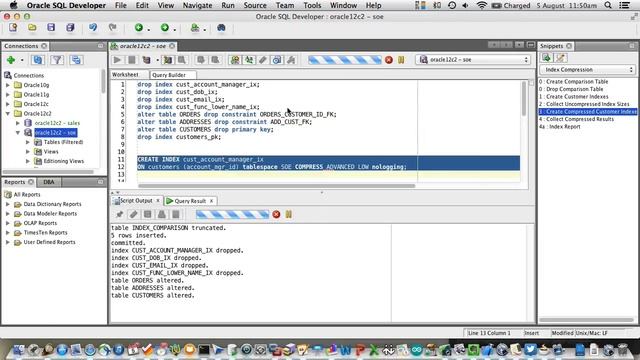Screen dimensions: 640x360
Task: Expand the Data Dictionary Reports folder
Action: [x=8, y=204]
